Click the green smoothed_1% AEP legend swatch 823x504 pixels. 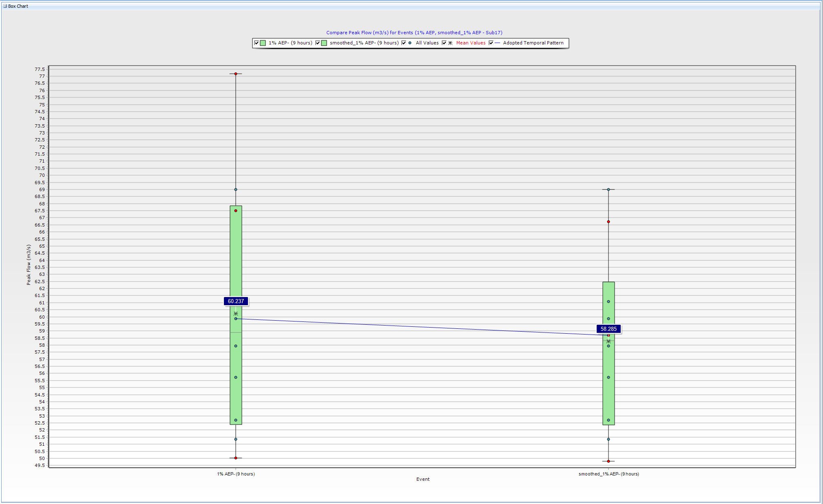[324, 43]
